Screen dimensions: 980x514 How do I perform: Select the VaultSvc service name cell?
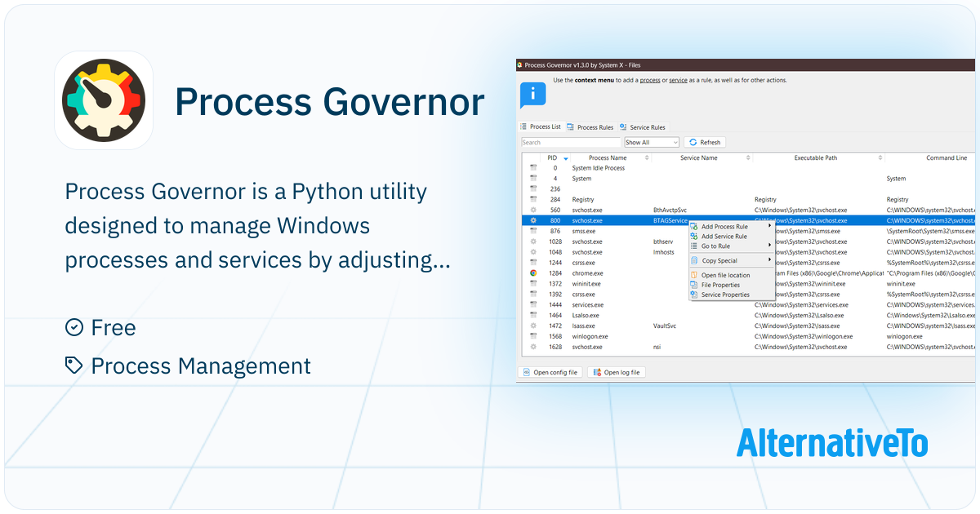(665, 326)
